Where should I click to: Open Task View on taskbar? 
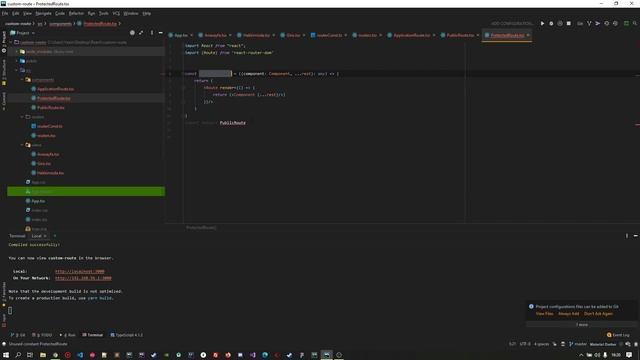tap(30, 355)
